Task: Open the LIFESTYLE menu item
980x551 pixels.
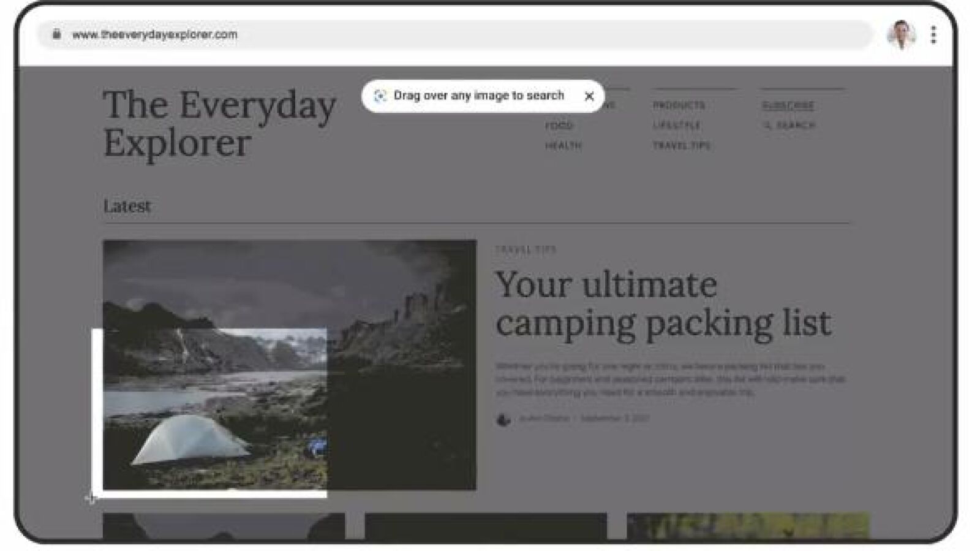Action: 677,125
